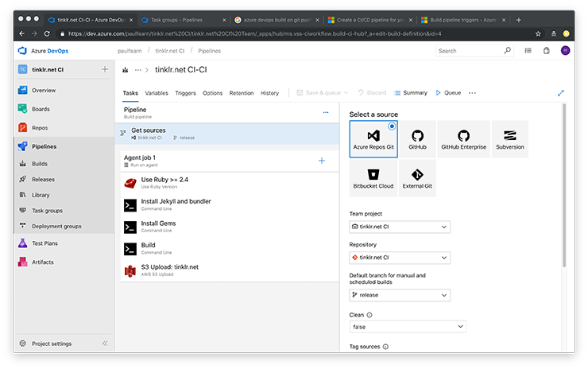Switch to Options tab
This screenshot has height=369, width=588.
click(213, 93)
